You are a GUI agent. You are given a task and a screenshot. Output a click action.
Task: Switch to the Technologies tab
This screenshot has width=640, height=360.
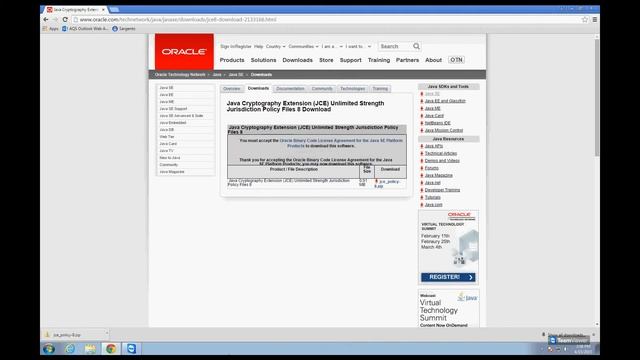[353, 89]
